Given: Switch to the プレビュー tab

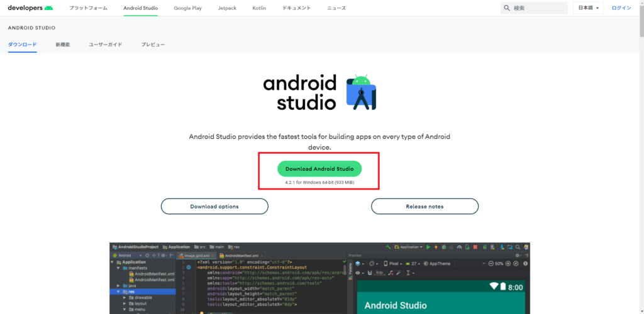Looking at the screenshot, I should [x=153, y=45].
